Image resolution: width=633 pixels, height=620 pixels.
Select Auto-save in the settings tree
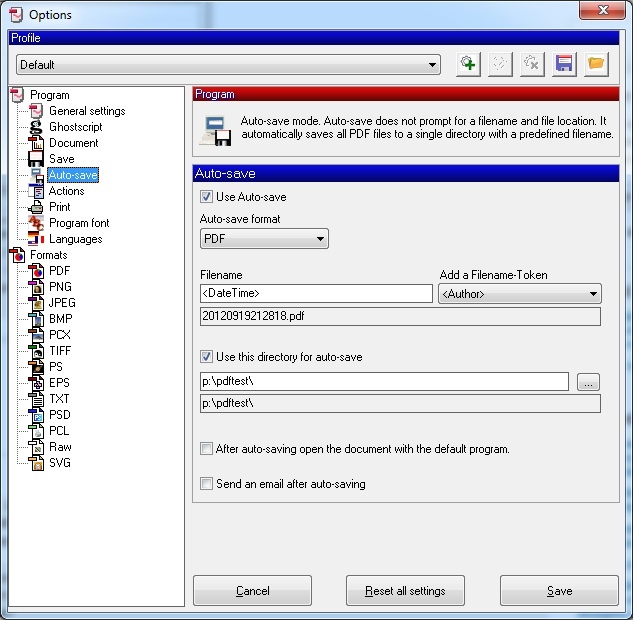[73, 175]
